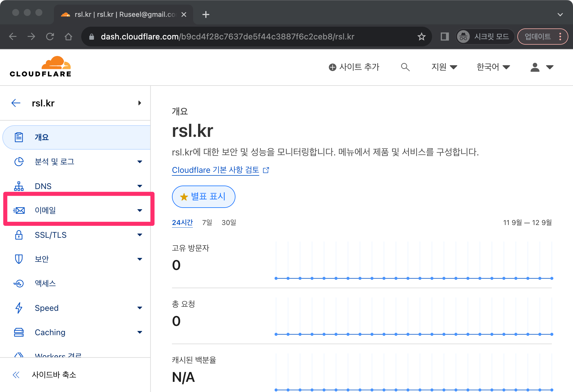573x392 pixels.
Task: Click the browser address bar URL
Action: (x=228, y=37)
